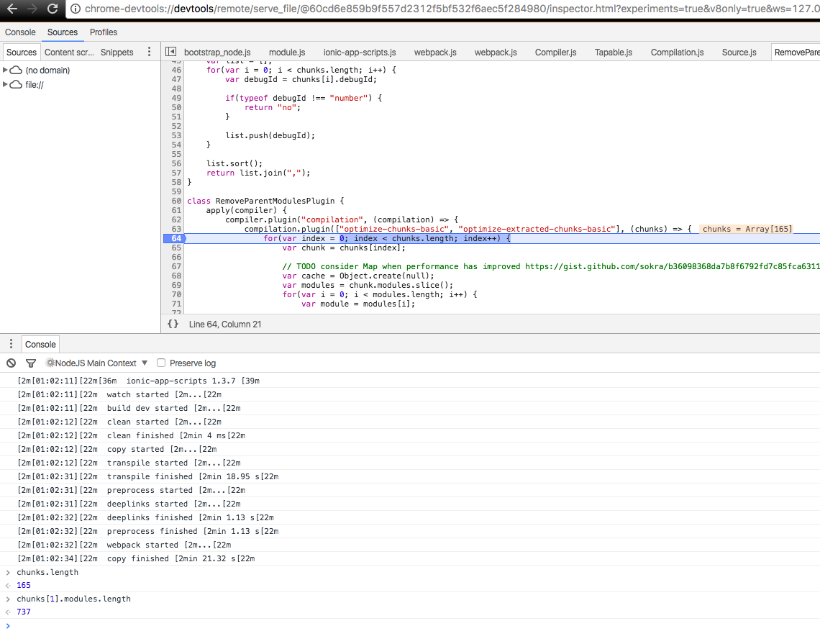Click the console result 165
This screenshot has width=820, height=644.
tap(24, 586)
